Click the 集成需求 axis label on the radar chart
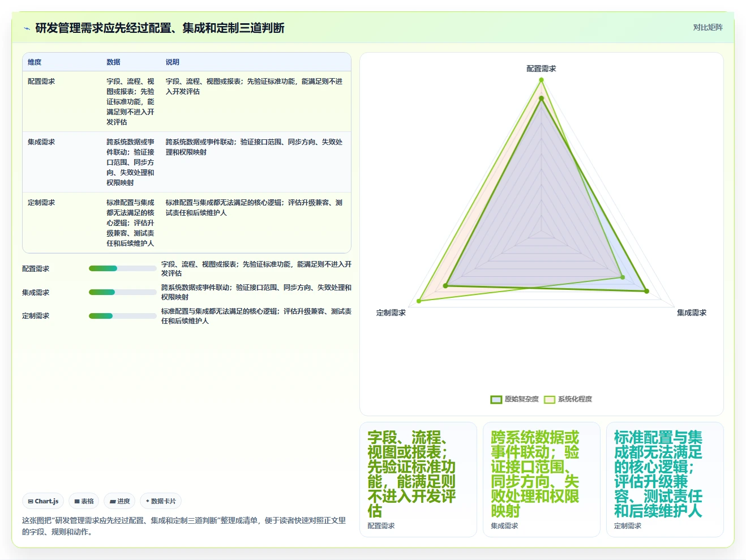Image resolution: width=746 pixels, height=560 pixels. pos(692,313)
